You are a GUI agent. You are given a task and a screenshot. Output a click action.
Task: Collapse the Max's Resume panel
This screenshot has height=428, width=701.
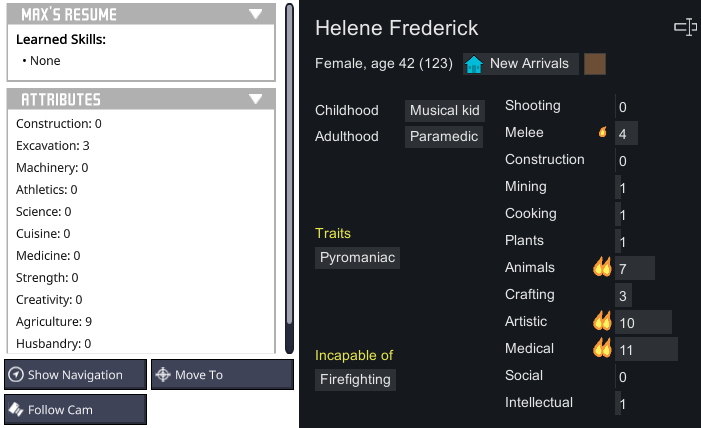pos(256,15)
